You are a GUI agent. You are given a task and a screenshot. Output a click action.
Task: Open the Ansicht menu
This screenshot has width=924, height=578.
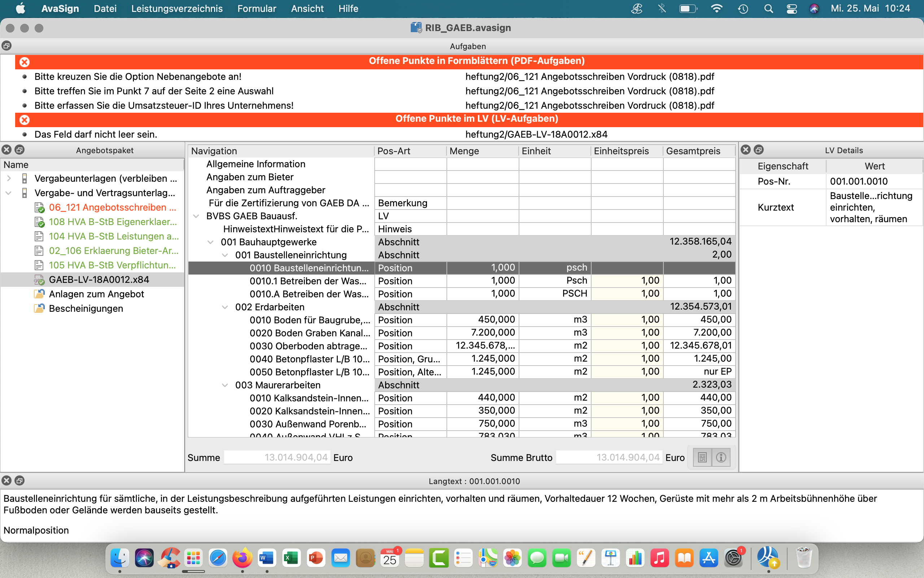307,8
